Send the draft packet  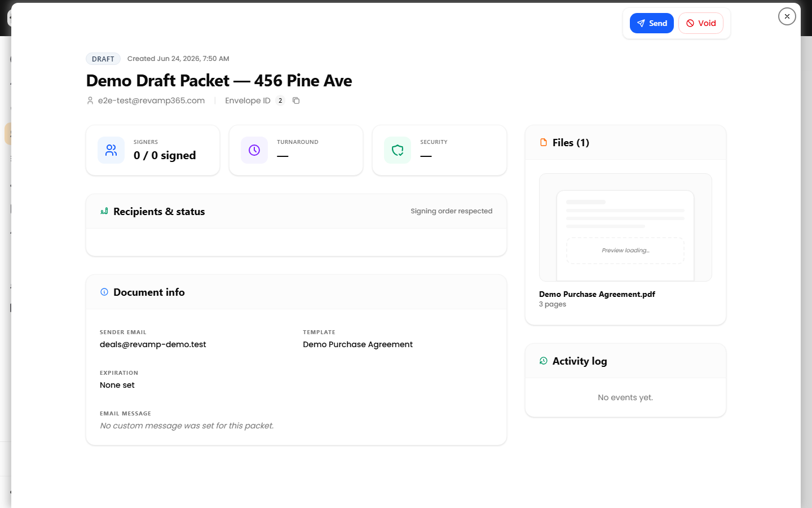coord(651,23)
